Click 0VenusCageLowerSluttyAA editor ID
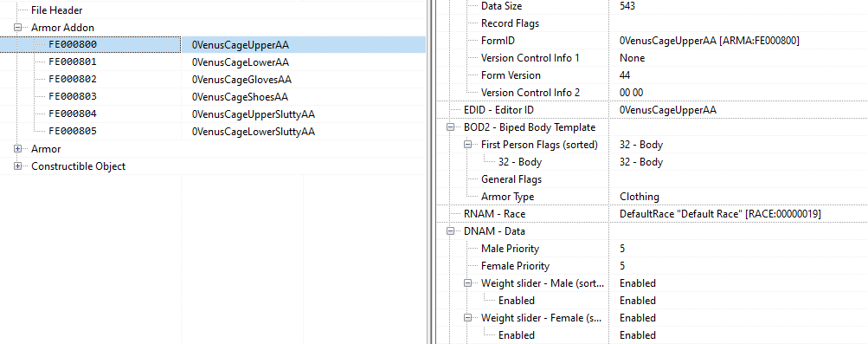 pyautogui.click(x=254, y=132)
